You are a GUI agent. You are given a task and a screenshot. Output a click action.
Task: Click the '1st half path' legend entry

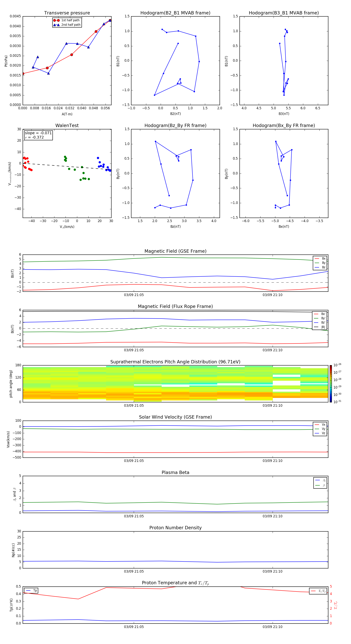[x=67, y=20]
